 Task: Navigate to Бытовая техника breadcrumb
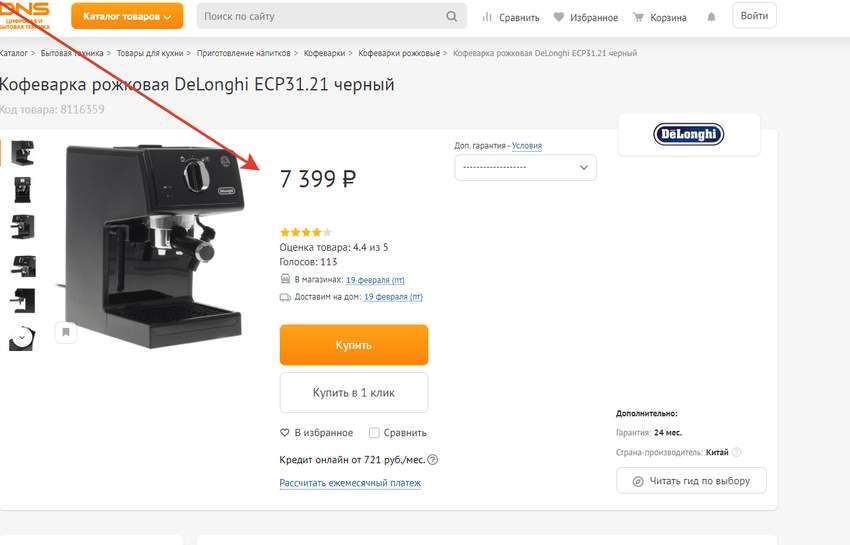(x=71, y=53)
